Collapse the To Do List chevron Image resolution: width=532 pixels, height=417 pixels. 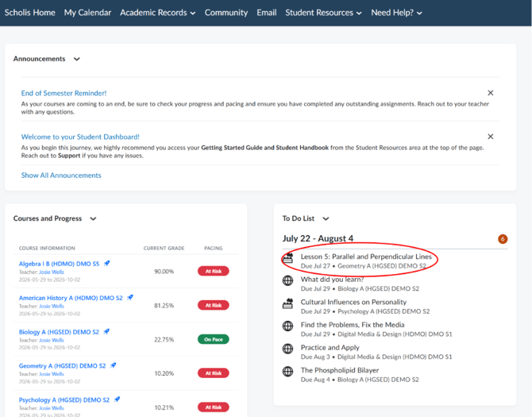pos(326,219)
